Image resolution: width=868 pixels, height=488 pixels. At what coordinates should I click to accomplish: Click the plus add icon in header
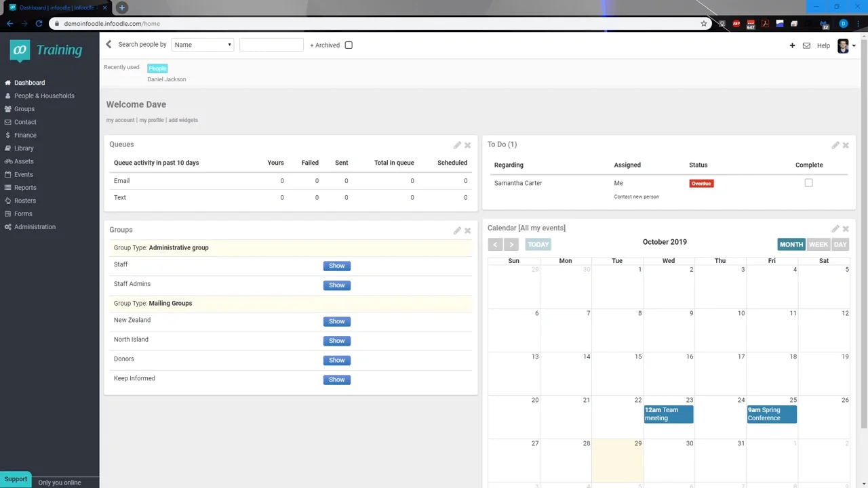click(792, 45)
